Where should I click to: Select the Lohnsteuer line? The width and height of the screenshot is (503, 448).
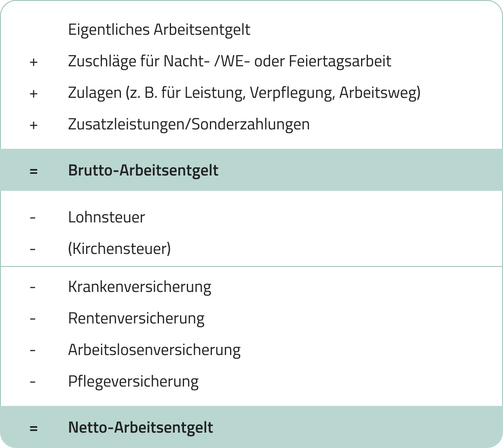106,218
